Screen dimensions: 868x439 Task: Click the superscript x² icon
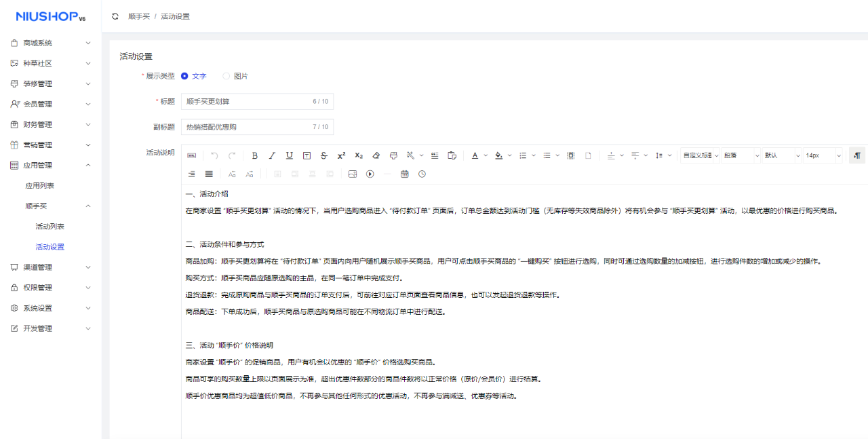pyautogui.click(x=341, y=155)
